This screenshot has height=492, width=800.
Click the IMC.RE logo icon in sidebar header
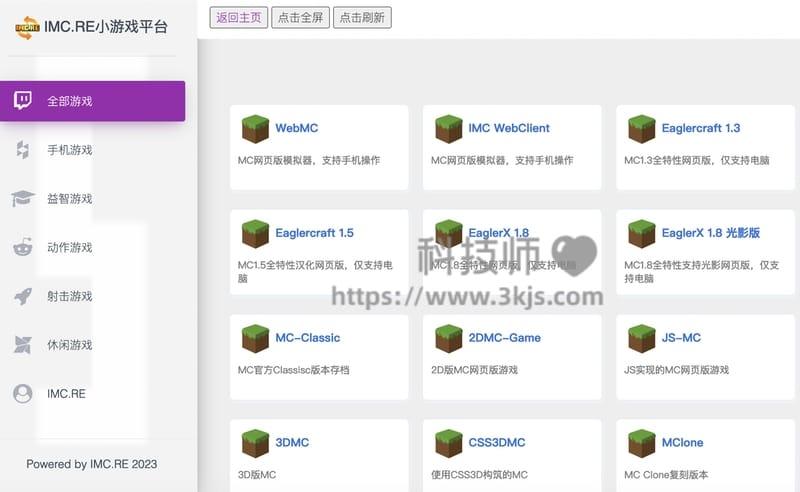tap(27, 27)
